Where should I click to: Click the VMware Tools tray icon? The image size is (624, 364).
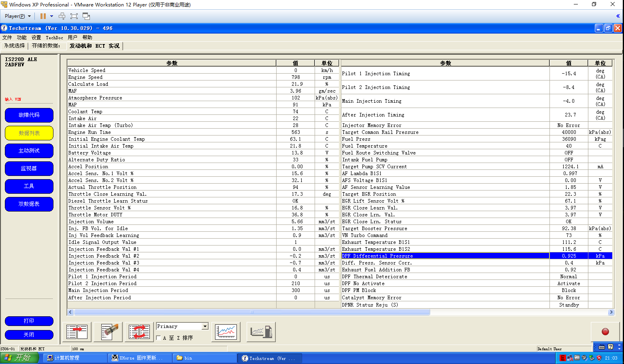(577, 358)
